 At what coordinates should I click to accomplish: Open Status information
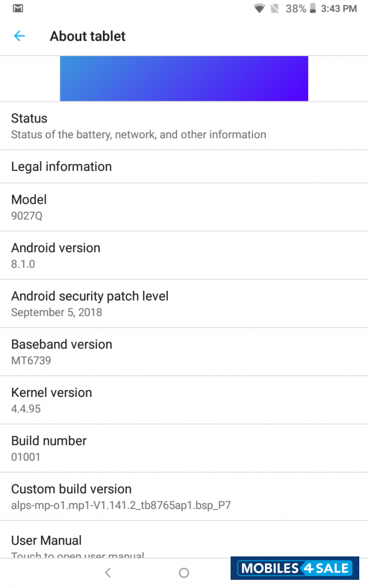pyautogui.click(x=184, y=125)
